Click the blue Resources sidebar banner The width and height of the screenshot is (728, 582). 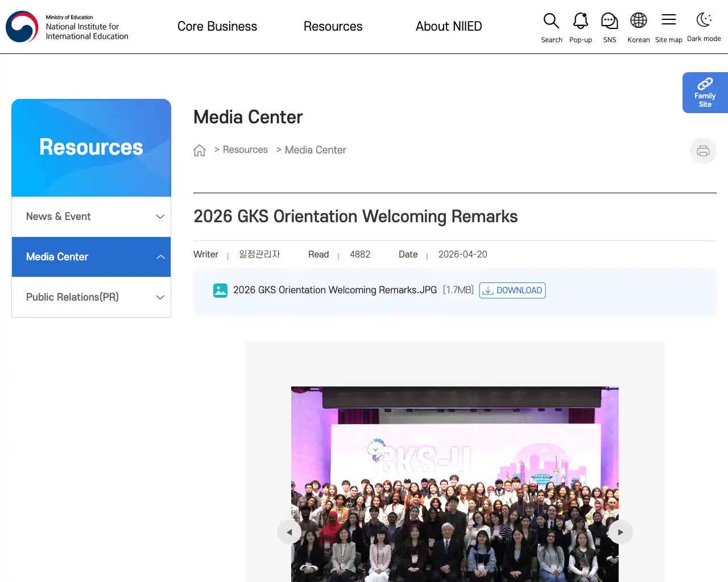tap(91, 148)
